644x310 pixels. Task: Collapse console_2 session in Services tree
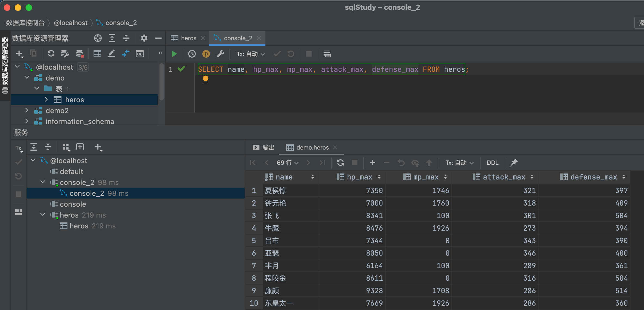tap(43, 182)
